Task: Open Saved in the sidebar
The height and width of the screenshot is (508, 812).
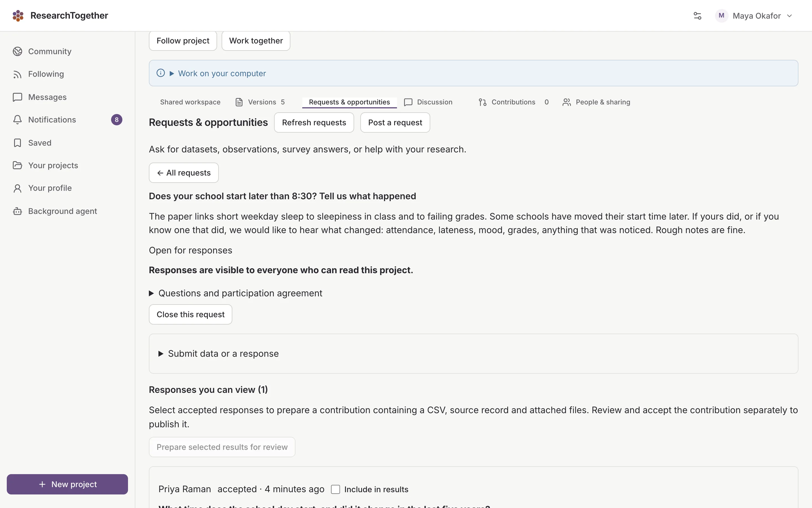Action: click(x=67, y=143)
